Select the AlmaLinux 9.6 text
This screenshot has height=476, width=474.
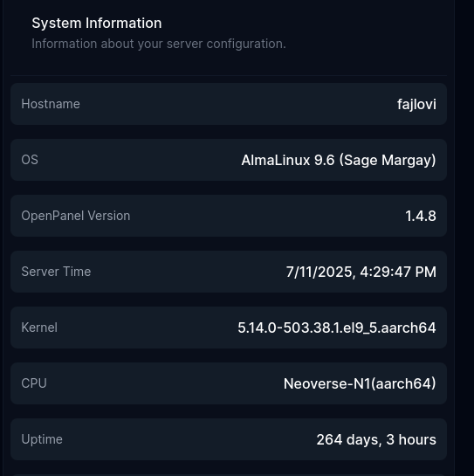[288, 161]
